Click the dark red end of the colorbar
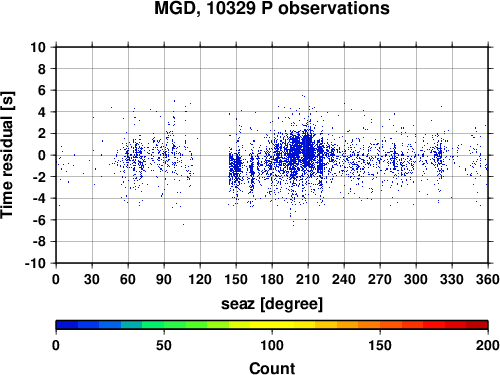Screen dimensions: 500x375 [x=477, y=325]
